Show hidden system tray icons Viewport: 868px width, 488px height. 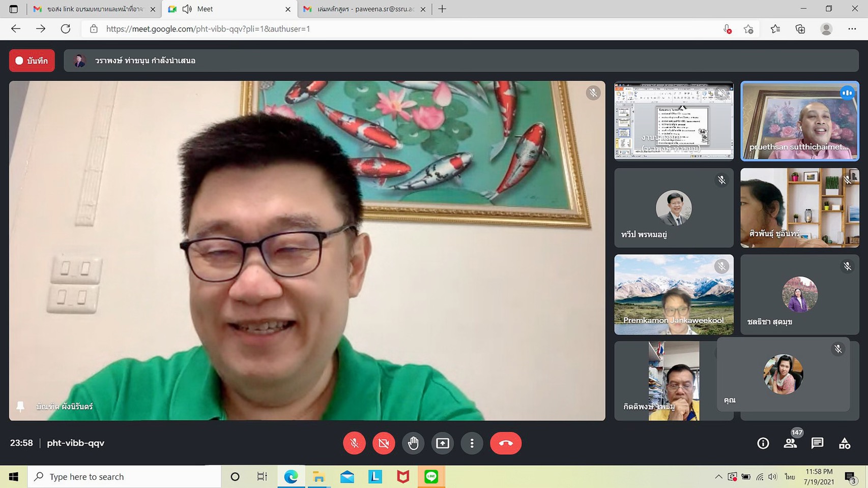718,477
